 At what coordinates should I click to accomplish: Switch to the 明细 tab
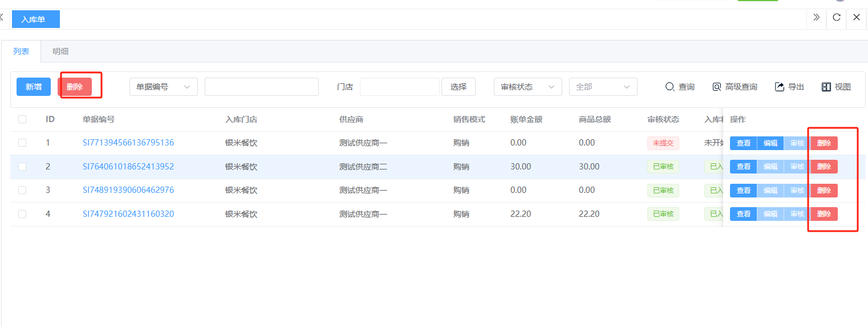tap(60, 51)
